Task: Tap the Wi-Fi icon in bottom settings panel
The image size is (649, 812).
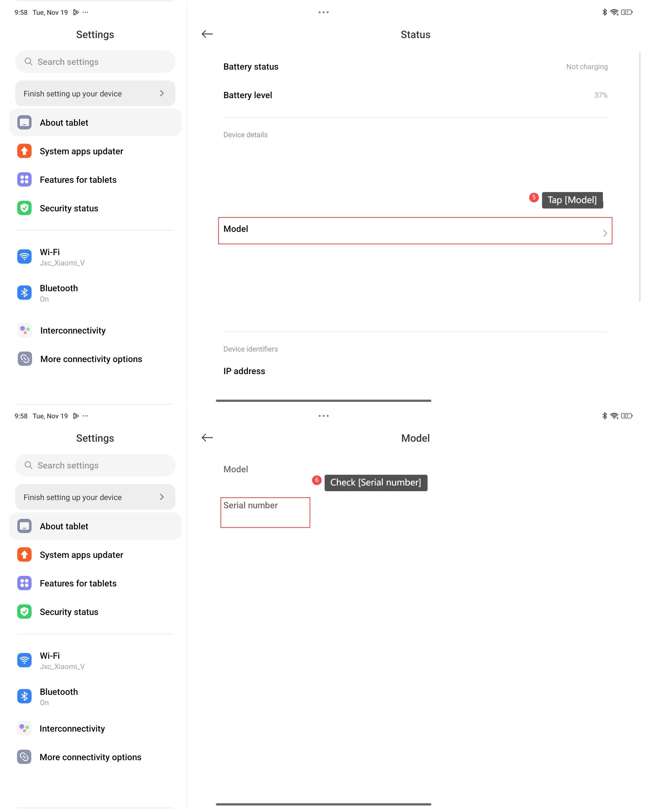Action: 25,660
